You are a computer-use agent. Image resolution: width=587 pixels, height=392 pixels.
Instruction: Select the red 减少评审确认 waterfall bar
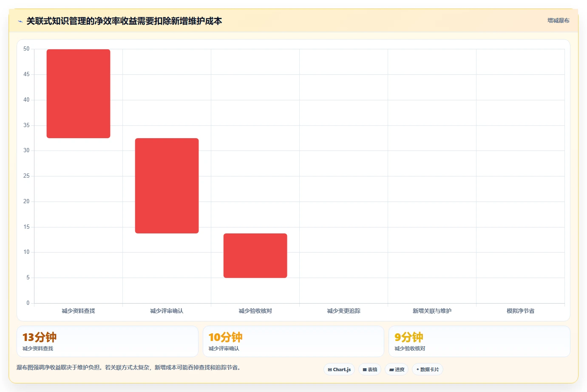[167, 186]
